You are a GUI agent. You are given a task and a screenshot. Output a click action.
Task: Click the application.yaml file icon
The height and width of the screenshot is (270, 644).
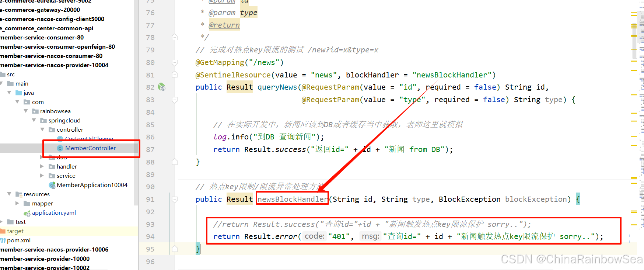(27, 213)
